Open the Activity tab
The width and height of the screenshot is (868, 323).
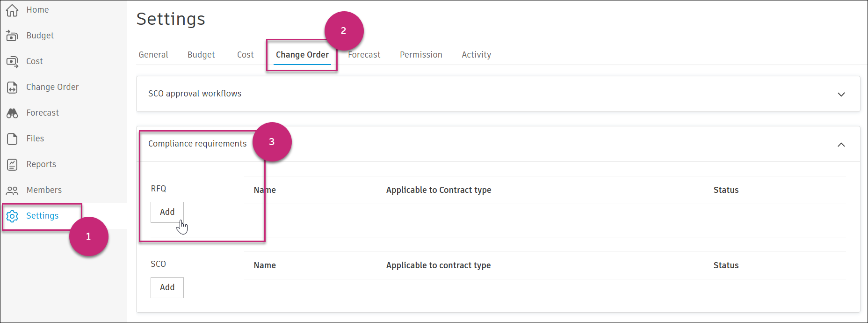[x=476, y=55]
